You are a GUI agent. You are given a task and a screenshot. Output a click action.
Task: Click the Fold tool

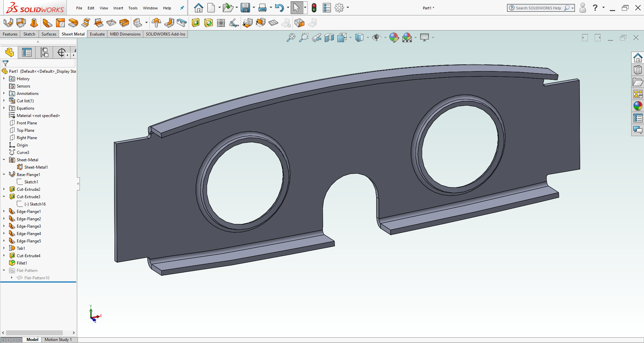point(260,23)
